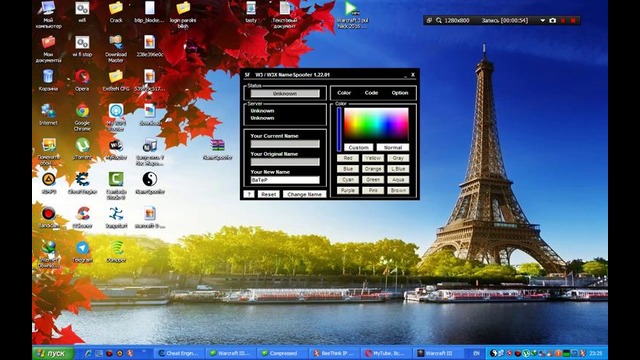640x360 pixels.
Task: Click the vertical blue brightness bar
Action: click(340, 129)
